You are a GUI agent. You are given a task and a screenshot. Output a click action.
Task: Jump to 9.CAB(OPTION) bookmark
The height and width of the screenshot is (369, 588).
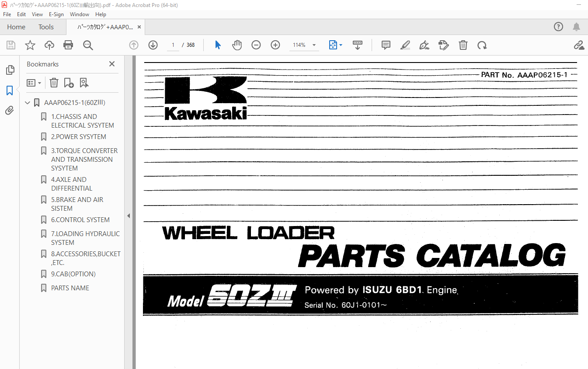point(73,274)
